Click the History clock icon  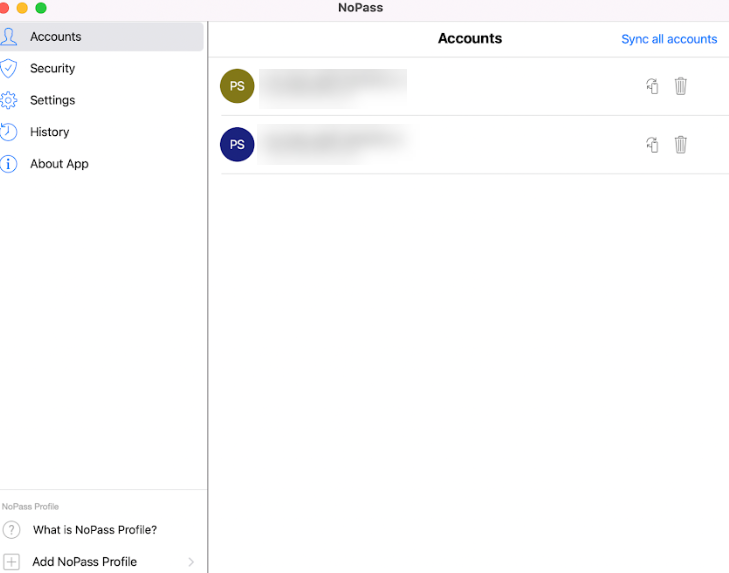8,132
